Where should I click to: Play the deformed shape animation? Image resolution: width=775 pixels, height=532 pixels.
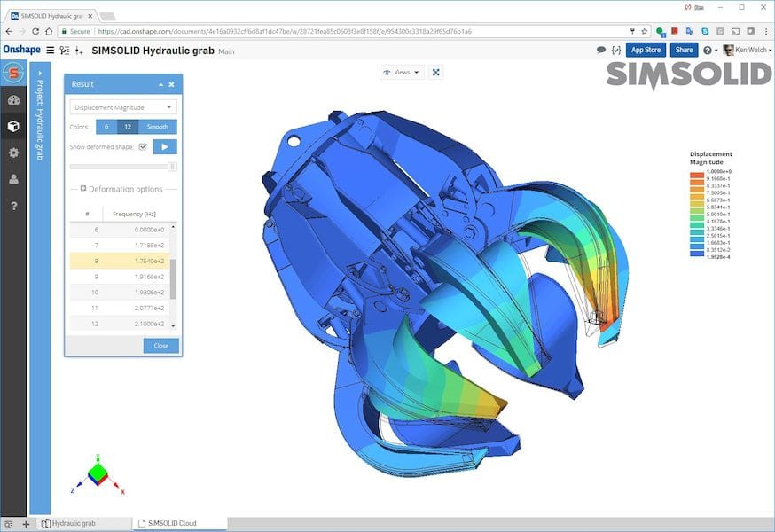165,147
